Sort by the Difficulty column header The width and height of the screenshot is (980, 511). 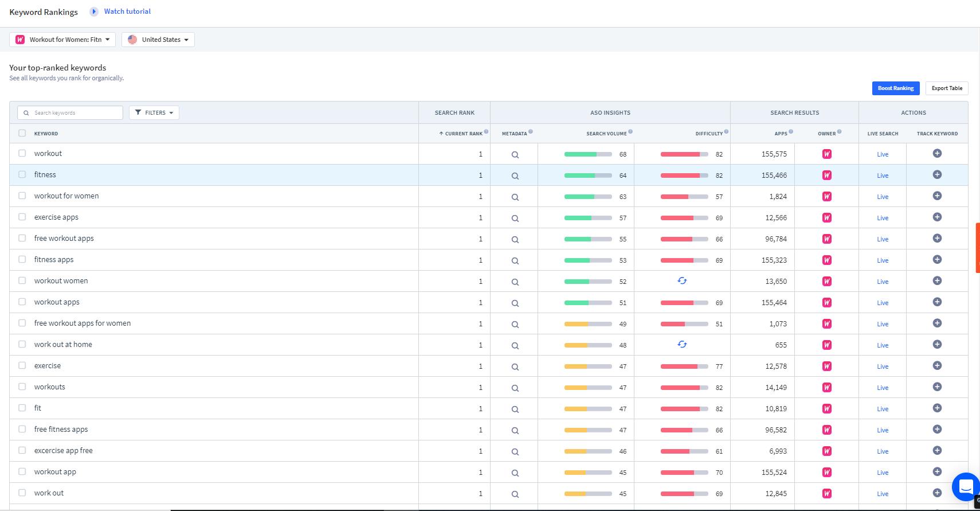708,134
